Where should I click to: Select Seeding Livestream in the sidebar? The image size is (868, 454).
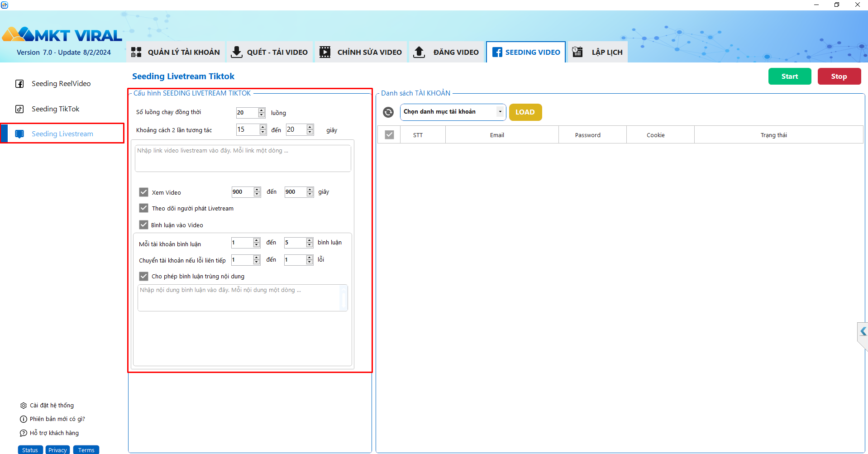point(62,134)
